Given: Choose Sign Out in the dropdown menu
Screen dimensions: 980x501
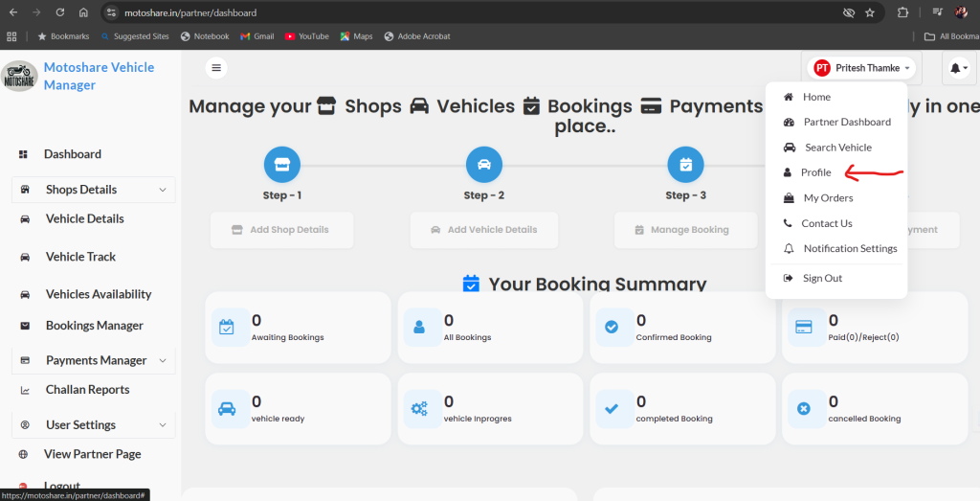Looking at the screenshot, I should click(x=822, y=278).
